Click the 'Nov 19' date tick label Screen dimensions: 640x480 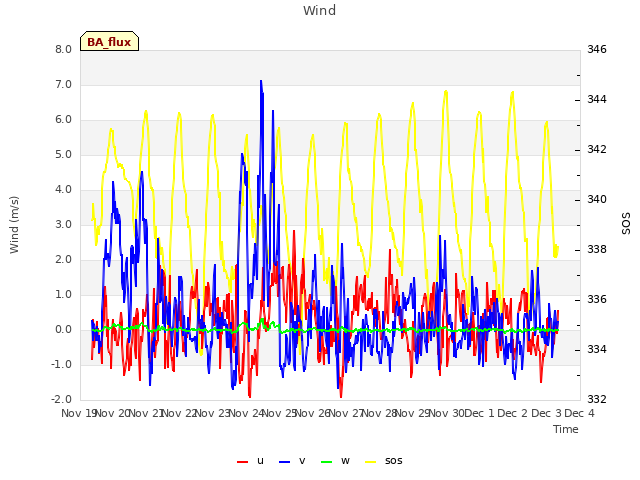[x=78, y=413]
